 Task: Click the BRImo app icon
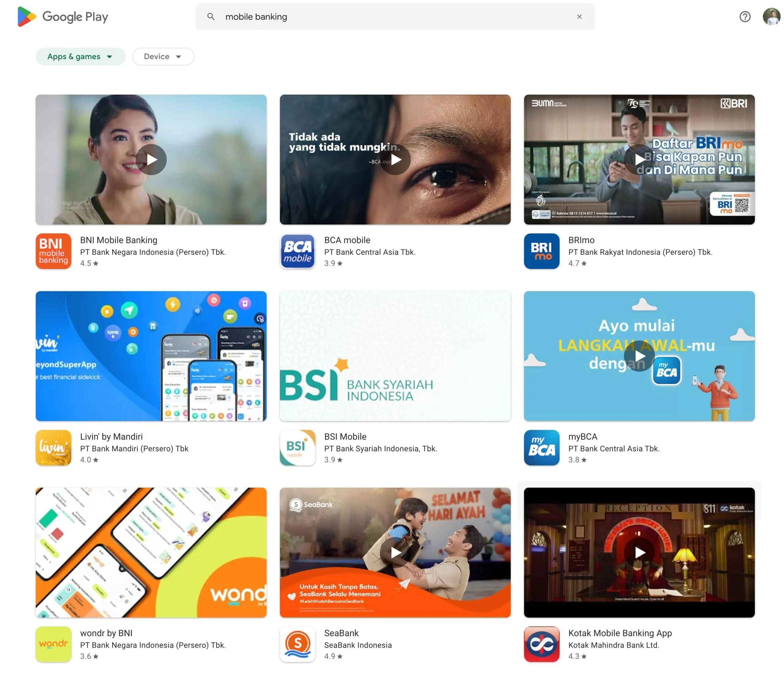pos(541,251)
